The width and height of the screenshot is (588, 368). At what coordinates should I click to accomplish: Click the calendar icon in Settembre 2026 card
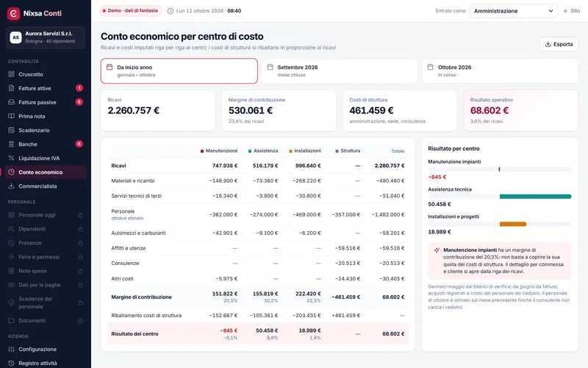270,67
